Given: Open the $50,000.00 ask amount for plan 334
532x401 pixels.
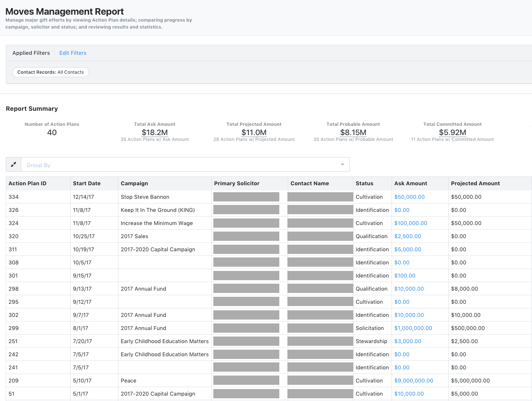Looking at the screenshot, I should 409,197.
